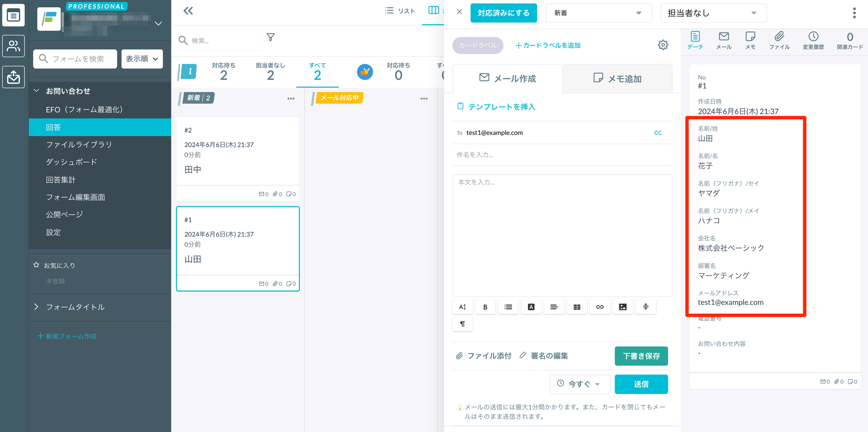Insert a horizontal divider line

645,307
